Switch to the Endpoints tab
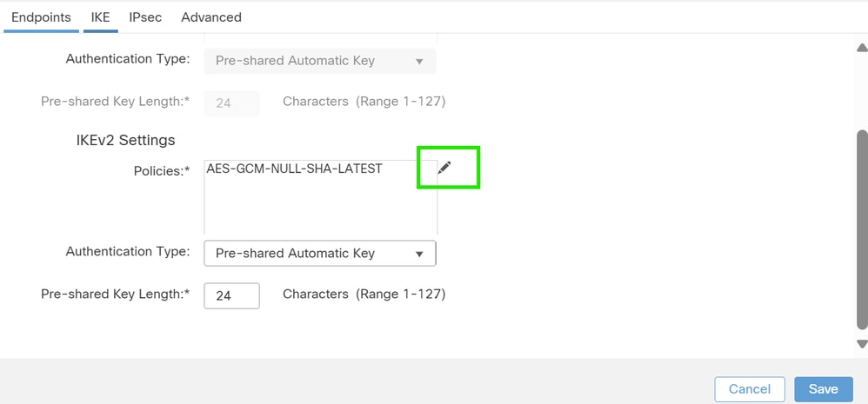 coord(41,17)
